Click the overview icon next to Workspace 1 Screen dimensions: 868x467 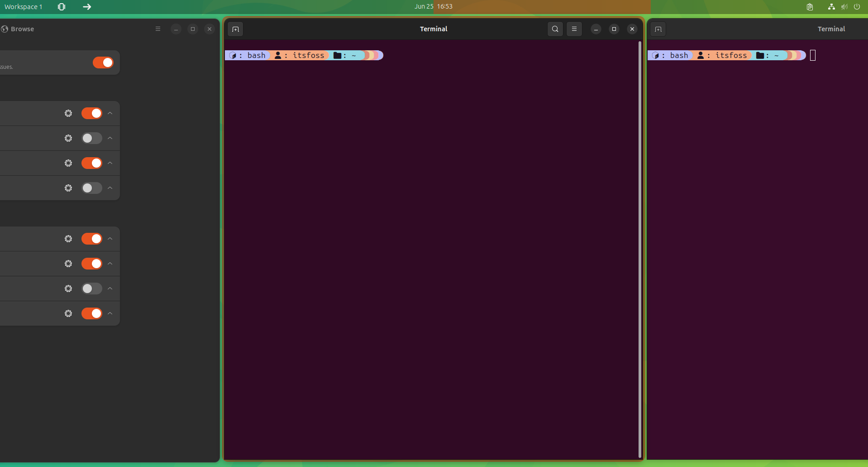click(x=62, y=7)
